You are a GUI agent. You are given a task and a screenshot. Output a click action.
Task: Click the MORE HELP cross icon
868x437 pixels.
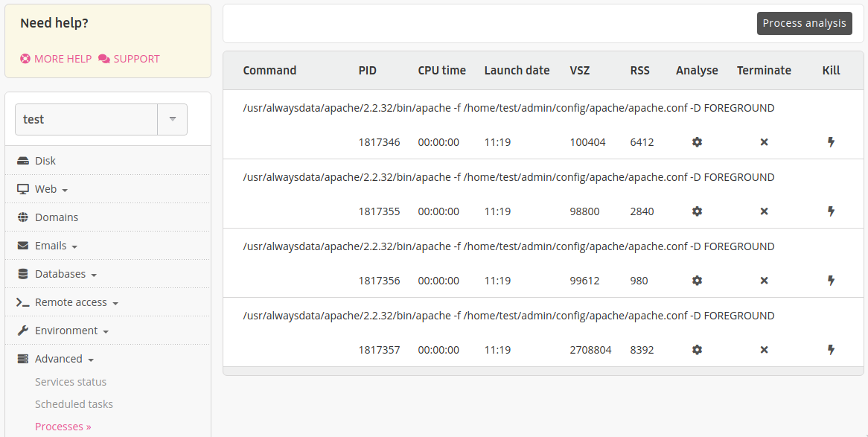point(24,58)
